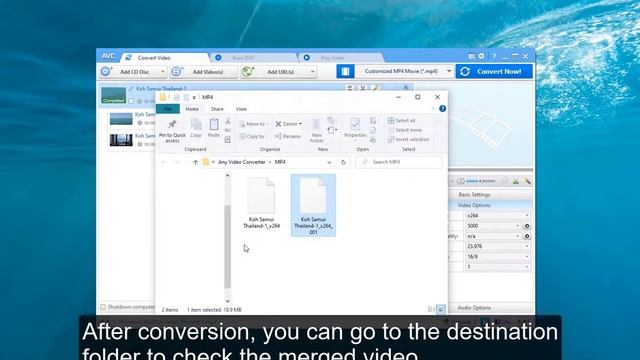Open the View ribbon tab in Explorer
Screen dimensions: 640x360
[x=241, y=109]
